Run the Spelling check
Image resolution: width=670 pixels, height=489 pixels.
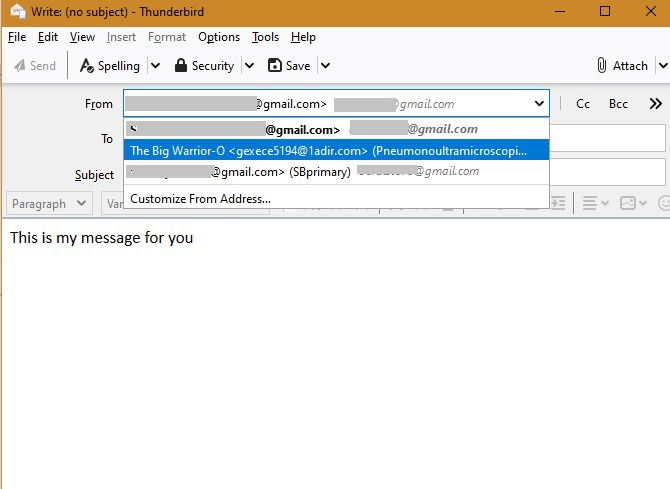110,66
